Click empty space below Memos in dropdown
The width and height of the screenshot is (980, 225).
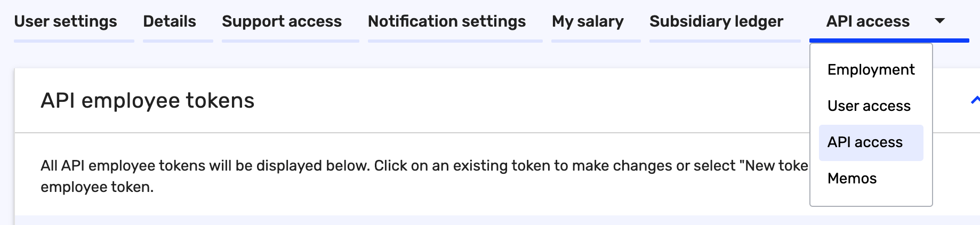[x=871, y=197]
